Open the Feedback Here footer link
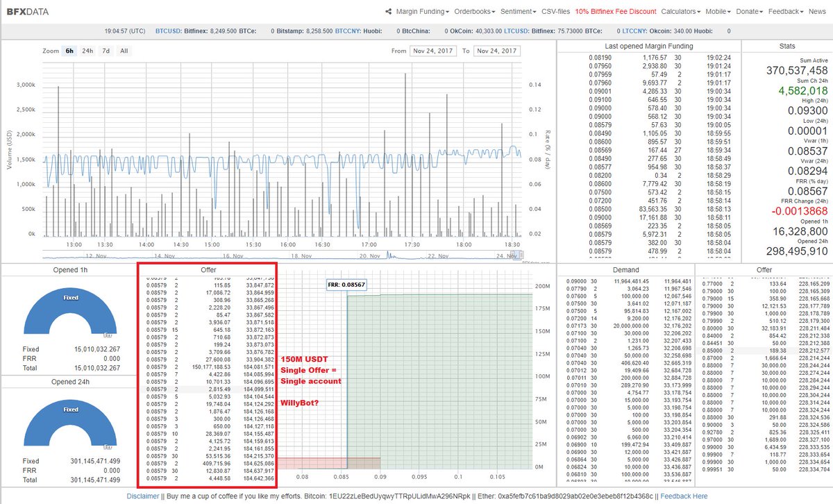 point(684,496)
